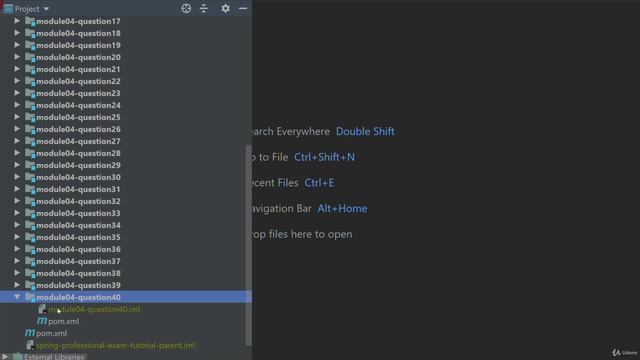This screenshot has width=640, height=360.
Task: Select spring-professional-exam-tutorial-parent.iml file
Action: point(116,345)
